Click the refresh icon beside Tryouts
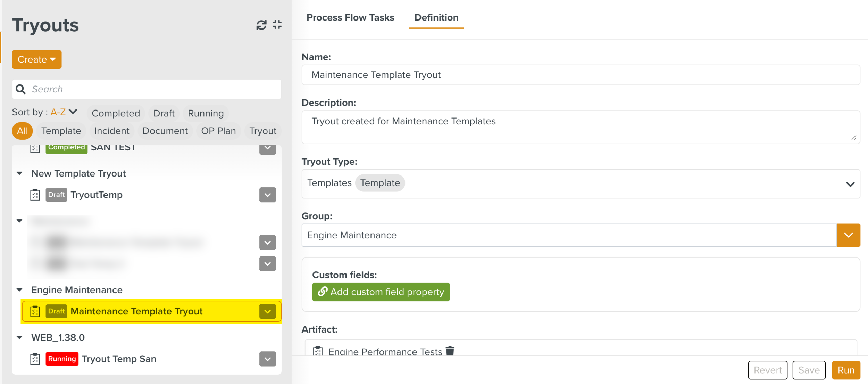The width and height of the screenshot is (868, 384). tap(261, 25)
